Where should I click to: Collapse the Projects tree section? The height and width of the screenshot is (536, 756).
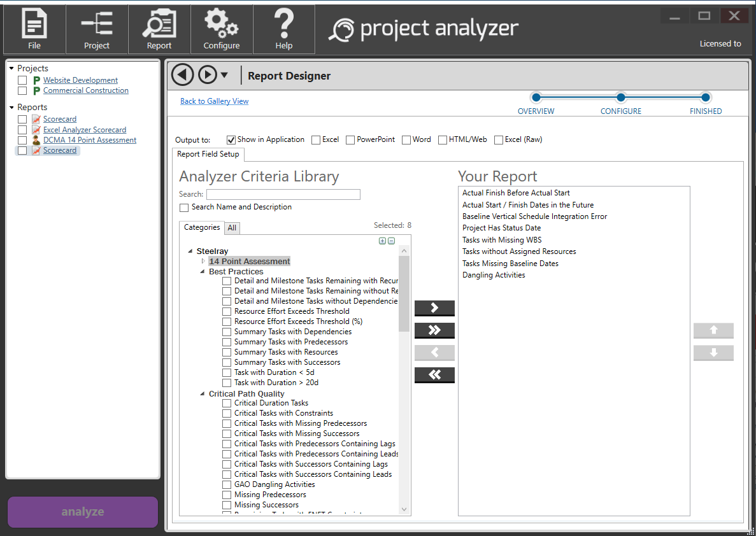pyautogui.click(x=11, y=69)
